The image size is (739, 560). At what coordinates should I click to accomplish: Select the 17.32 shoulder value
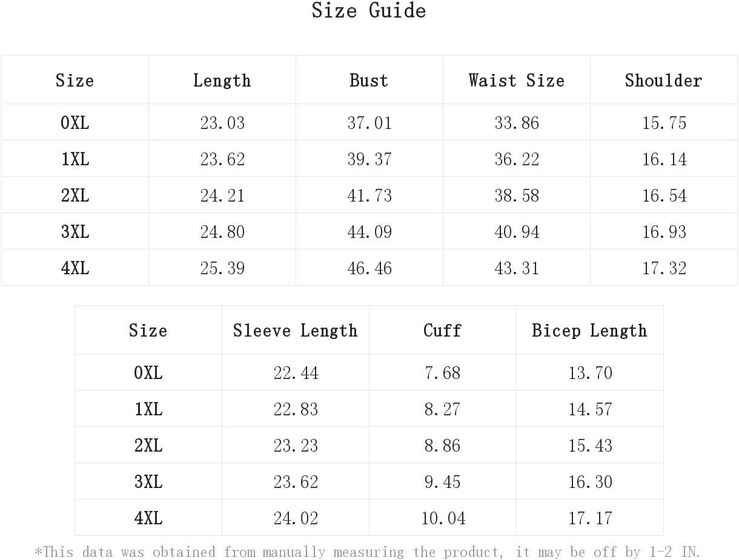pos(664,268)
